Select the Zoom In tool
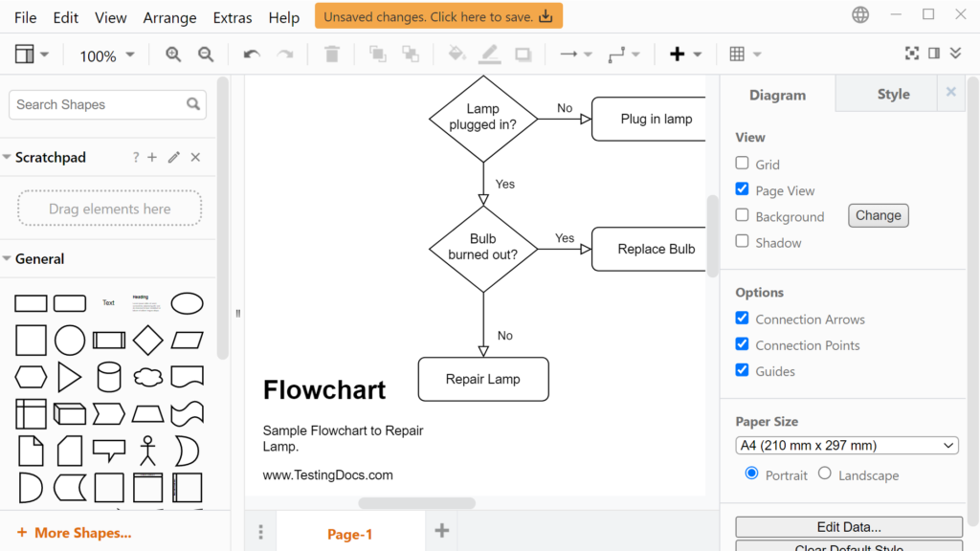The width and height of the screenshot is (980, 551). tap(173, 55)
